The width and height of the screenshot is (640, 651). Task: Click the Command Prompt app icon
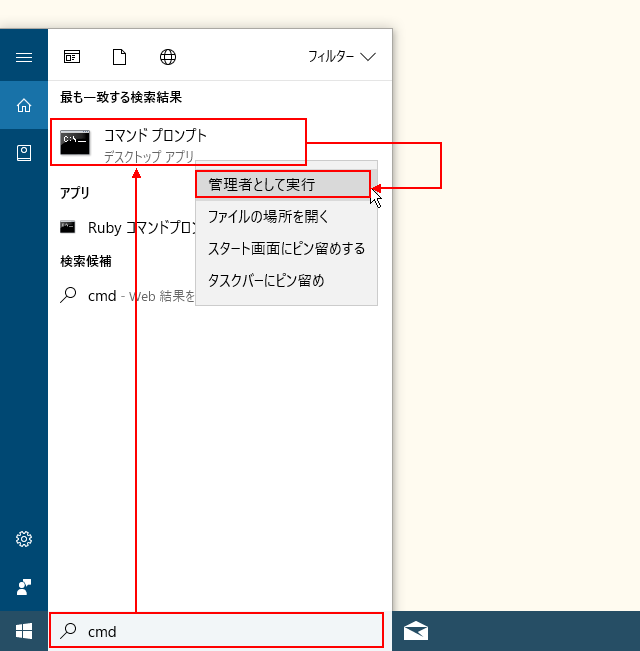point(75,142)
